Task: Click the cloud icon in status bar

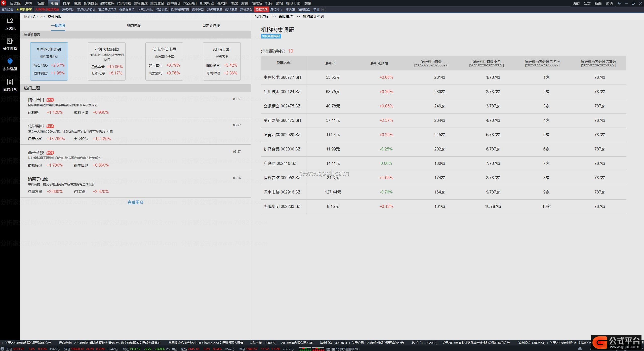Action: point(580,349)
